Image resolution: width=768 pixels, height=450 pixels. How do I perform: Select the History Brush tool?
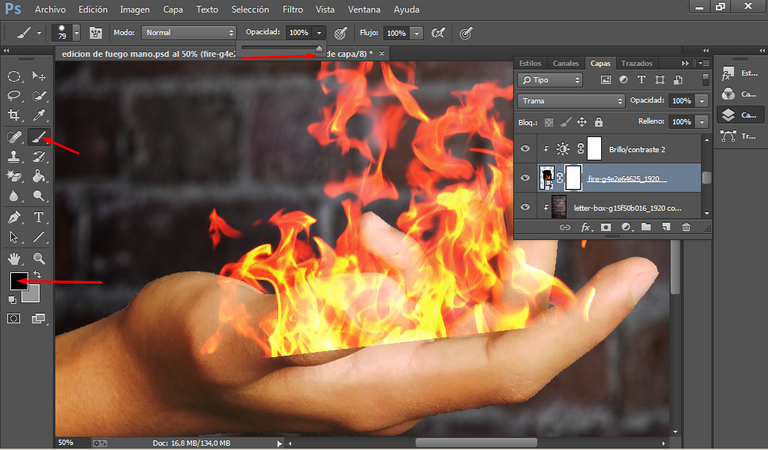click(39, 157)
